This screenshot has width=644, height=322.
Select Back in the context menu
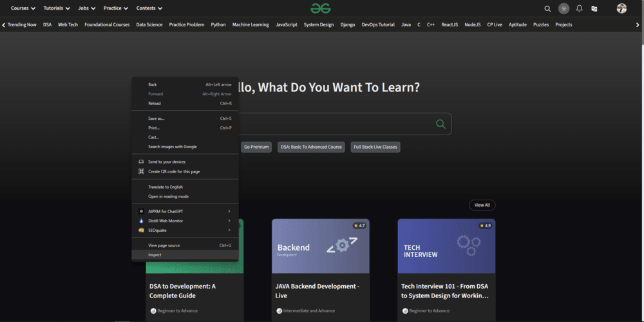point(185,84)
